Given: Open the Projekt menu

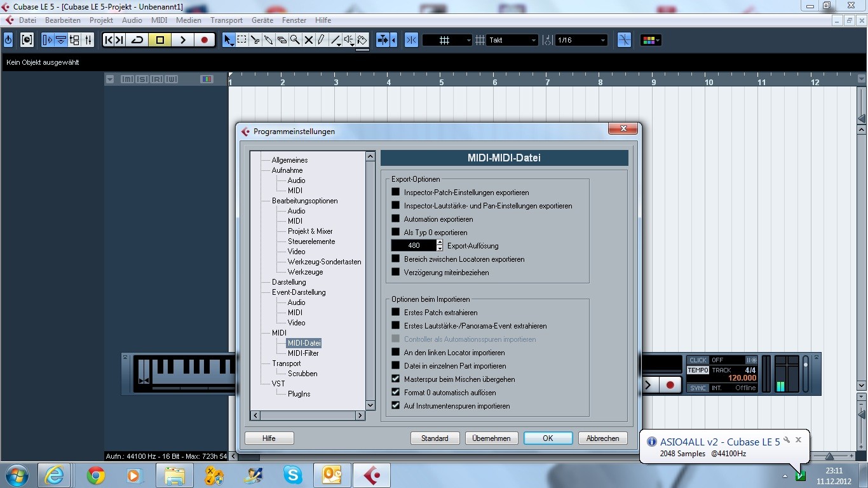Looking at the screenshot, I should point(101,20).
